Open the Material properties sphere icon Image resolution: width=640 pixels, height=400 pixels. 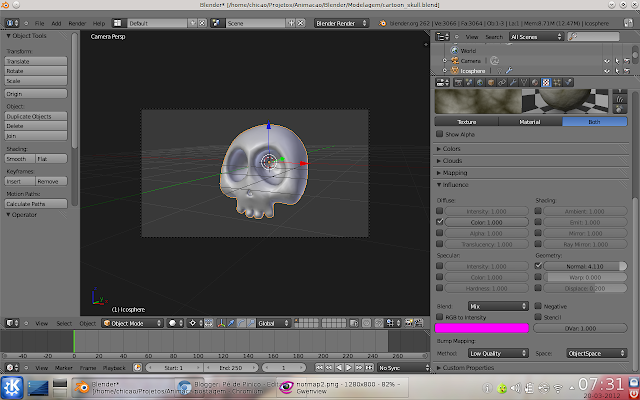535,82
